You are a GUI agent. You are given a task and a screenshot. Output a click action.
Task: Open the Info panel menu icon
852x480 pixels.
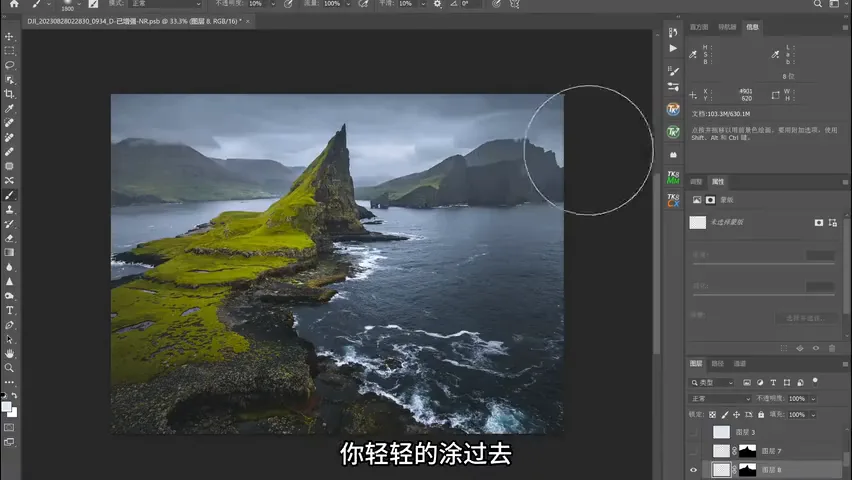pyautogui.click(x=845, y=27)
